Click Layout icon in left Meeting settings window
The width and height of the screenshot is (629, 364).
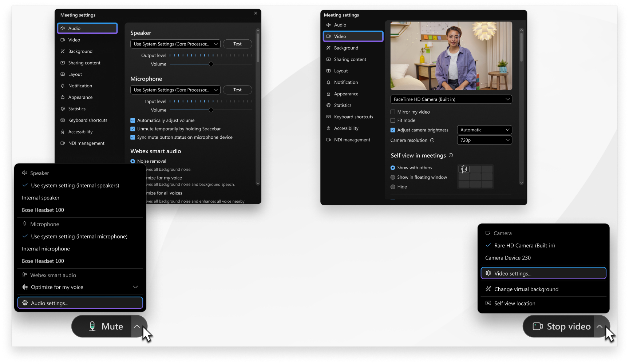(63, 74)
